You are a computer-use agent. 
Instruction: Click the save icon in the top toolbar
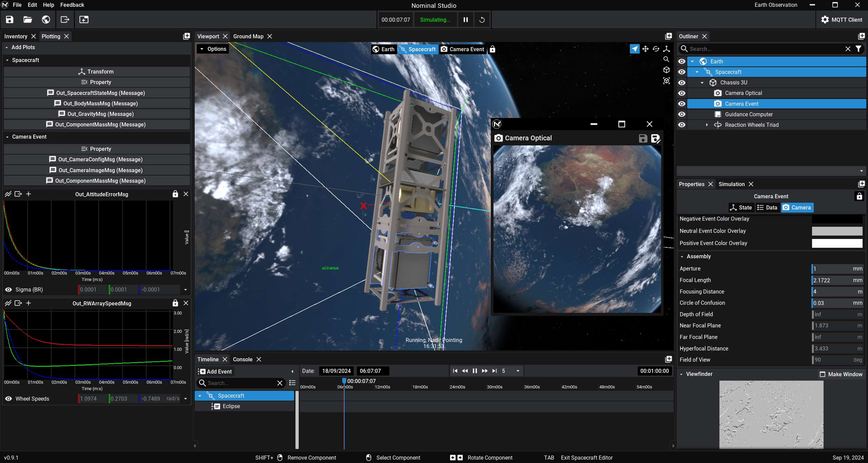tap(9, 20)
